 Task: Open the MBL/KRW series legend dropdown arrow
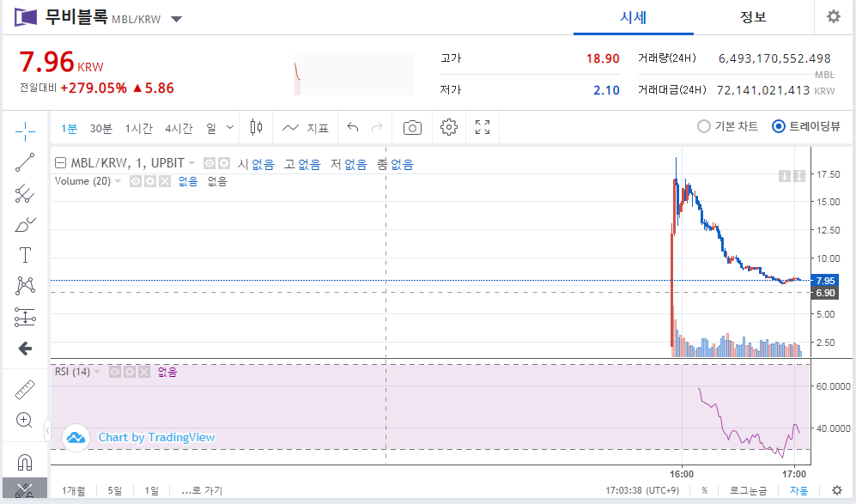coord(191,163)
